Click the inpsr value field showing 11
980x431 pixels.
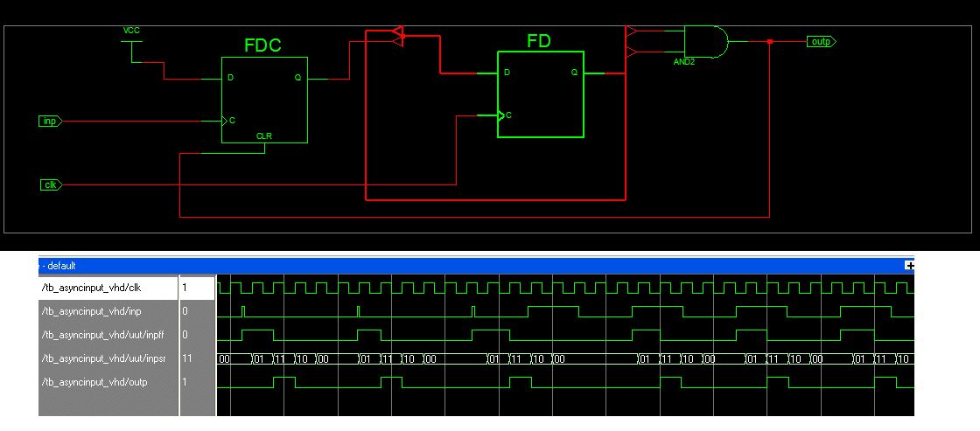197,358
